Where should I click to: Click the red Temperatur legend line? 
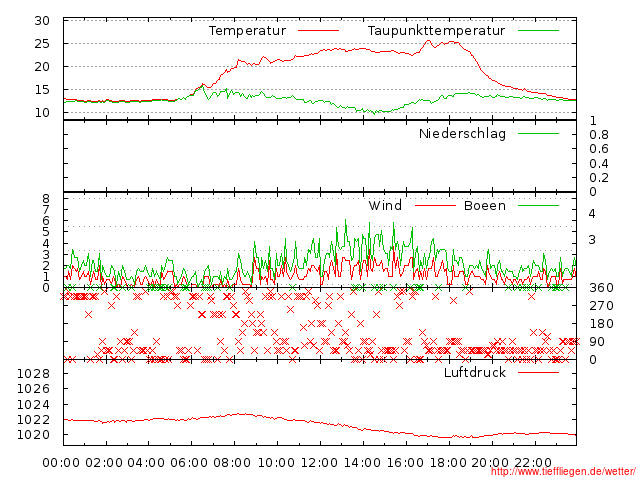tap(318, 31)
